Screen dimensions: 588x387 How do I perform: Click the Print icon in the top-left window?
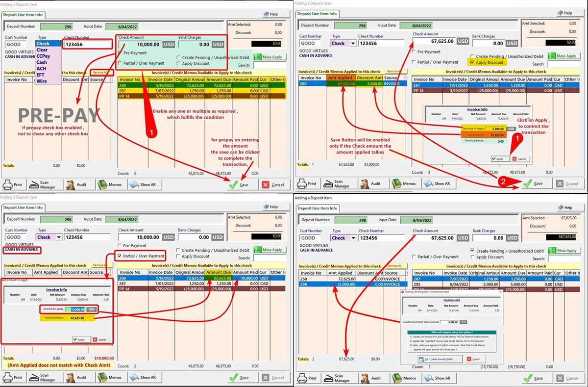coord(8,184)
